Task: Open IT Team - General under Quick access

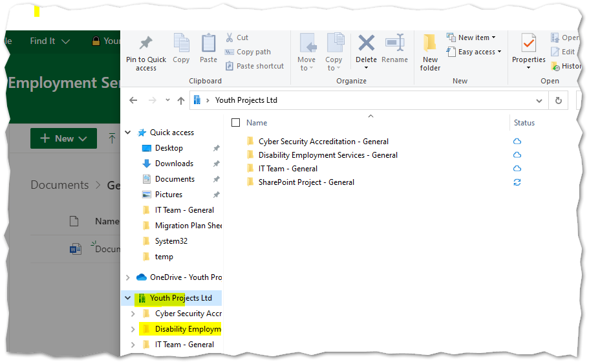Action: (184, 210)
